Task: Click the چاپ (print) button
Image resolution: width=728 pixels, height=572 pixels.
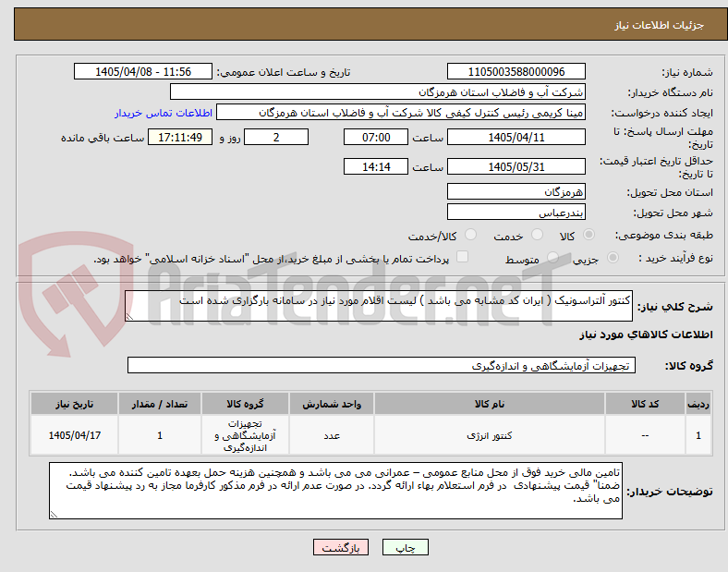Action: 405,547
